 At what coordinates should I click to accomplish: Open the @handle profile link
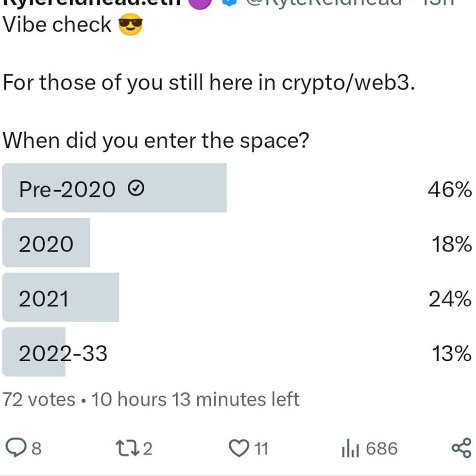[324, 2]
